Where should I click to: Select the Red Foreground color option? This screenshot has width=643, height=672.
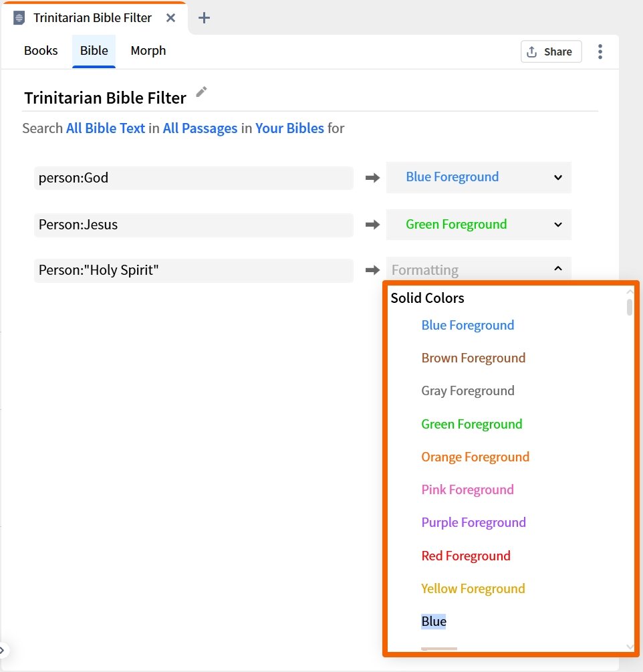point(466,556)
